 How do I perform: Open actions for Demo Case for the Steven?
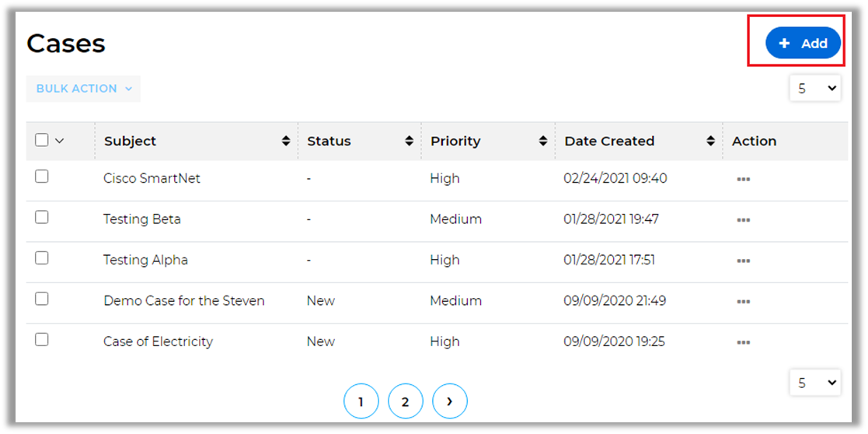743,302
